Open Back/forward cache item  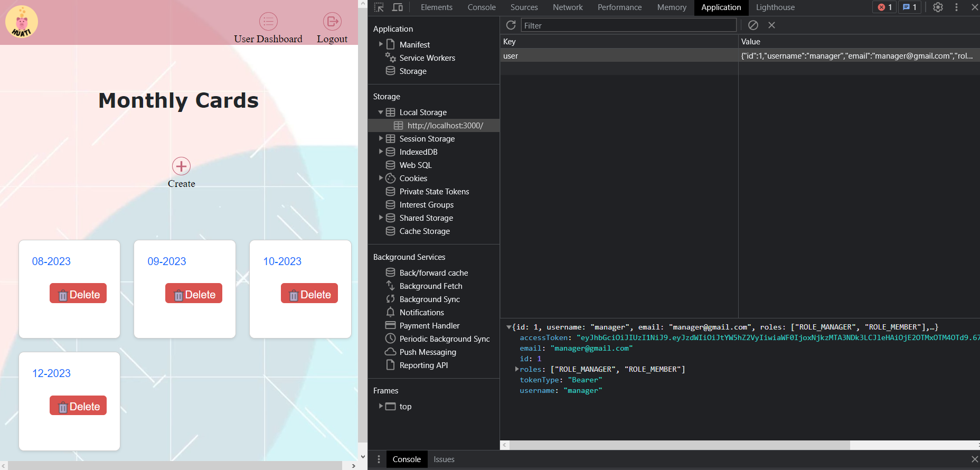click(x=434, y=273)
